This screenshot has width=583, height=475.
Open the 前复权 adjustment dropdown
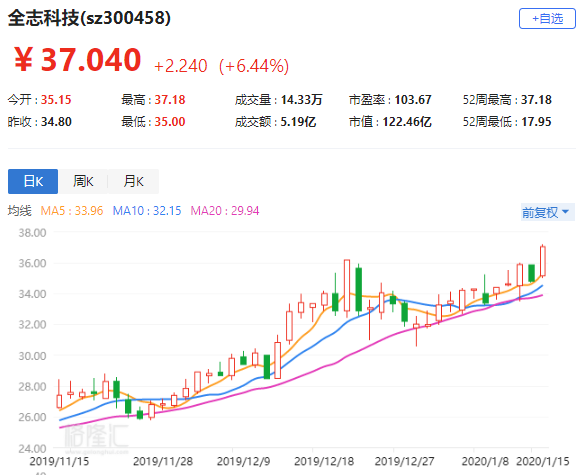[x=548, y=212]
